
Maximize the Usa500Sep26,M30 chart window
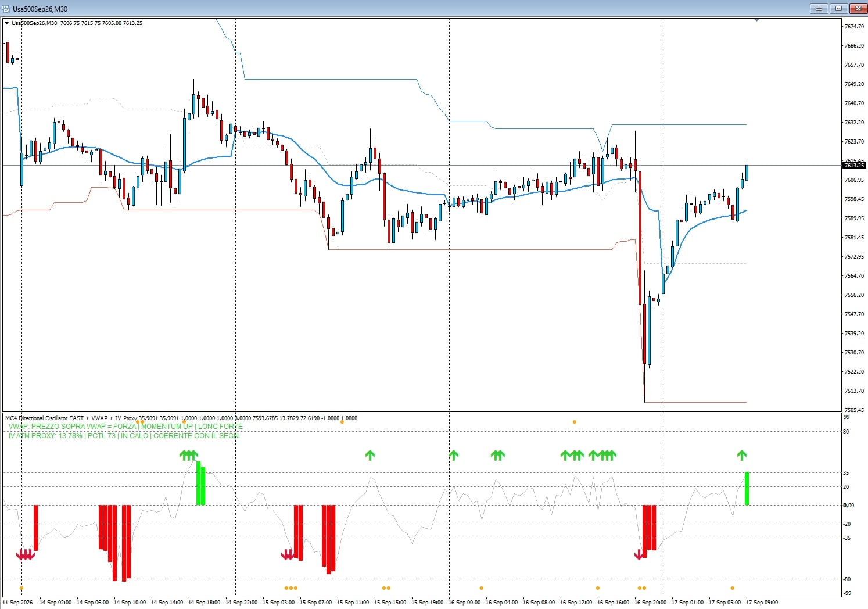(838, 9)
